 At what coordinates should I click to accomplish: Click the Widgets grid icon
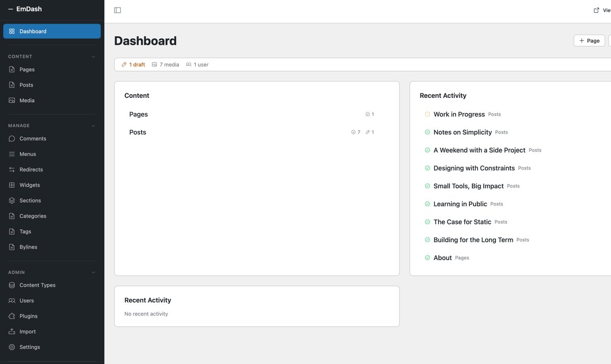pyautogui.click(x=12, y=185)
